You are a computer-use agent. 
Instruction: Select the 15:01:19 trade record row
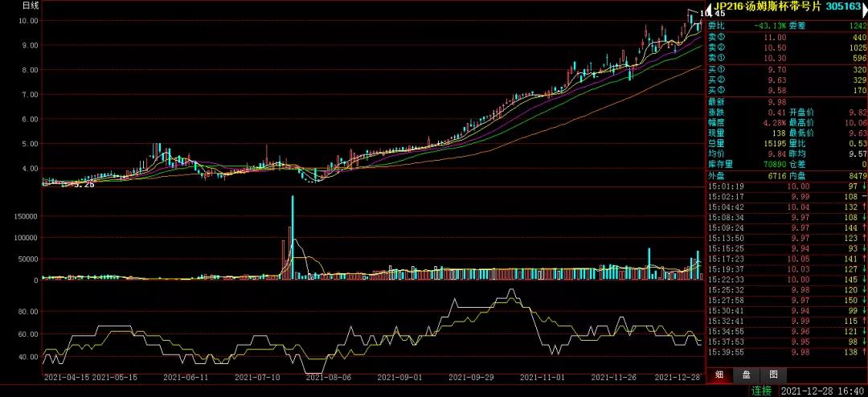pos(786,186)
